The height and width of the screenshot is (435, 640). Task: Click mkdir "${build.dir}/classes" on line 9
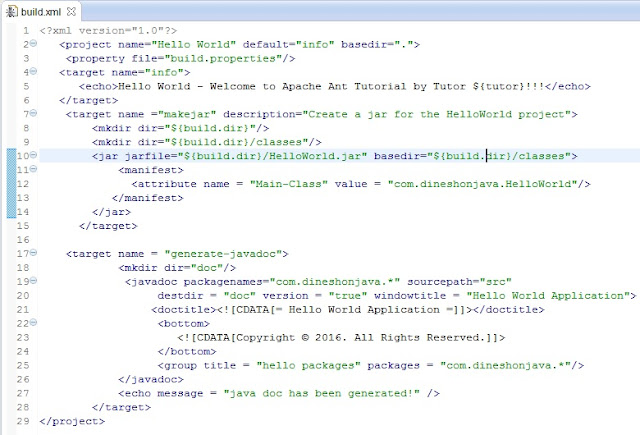(207, 142)
